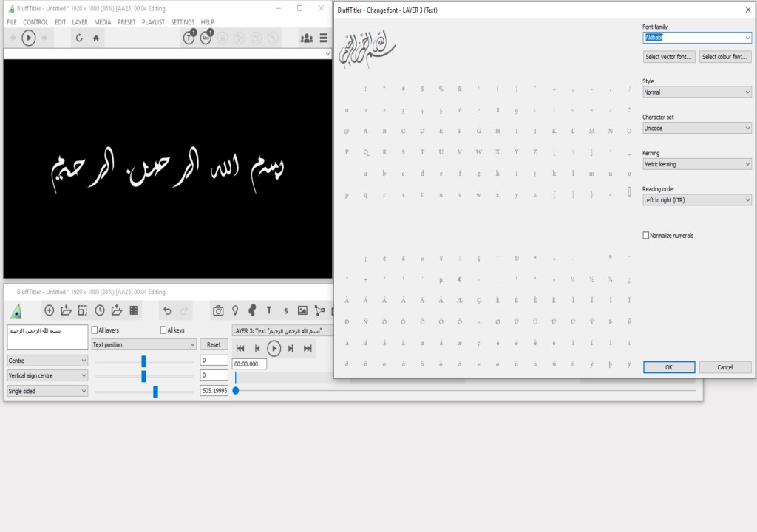
Task: Click the dashed resolution frame icon
Action: [x=83, y=310]
